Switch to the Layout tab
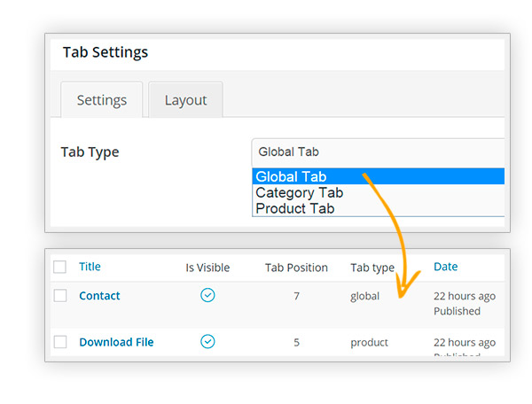Viewport: 532px width, 404px height. click(185, 100)
